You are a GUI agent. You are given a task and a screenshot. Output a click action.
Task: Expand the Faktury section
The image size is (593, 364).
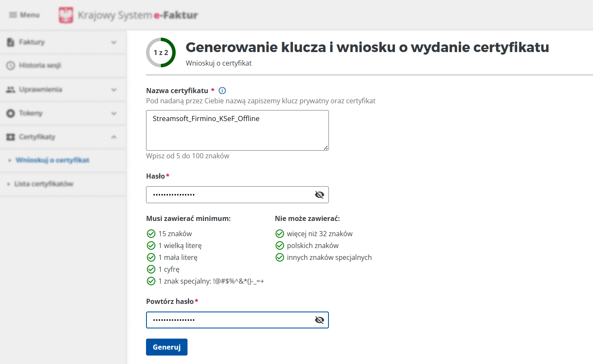click(x=113, y=42)
